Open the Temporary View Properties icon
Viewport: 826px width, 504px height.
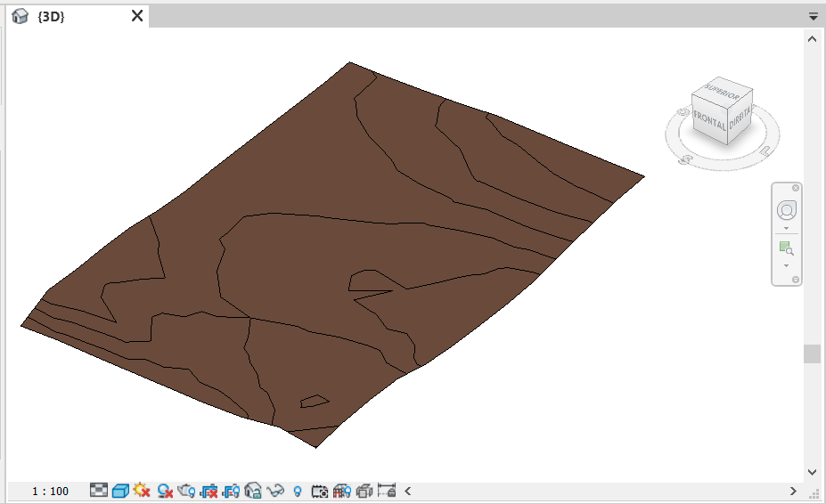[x=320, y=491]
